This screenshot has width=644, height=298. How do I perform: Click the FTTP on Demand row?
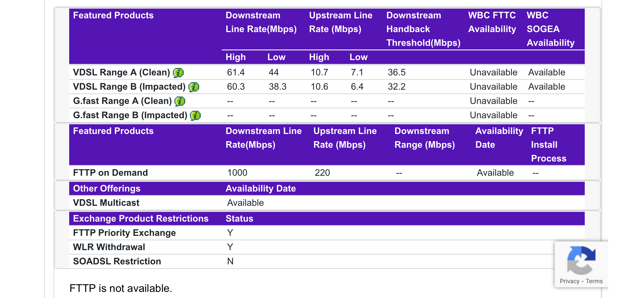point(110,172)
